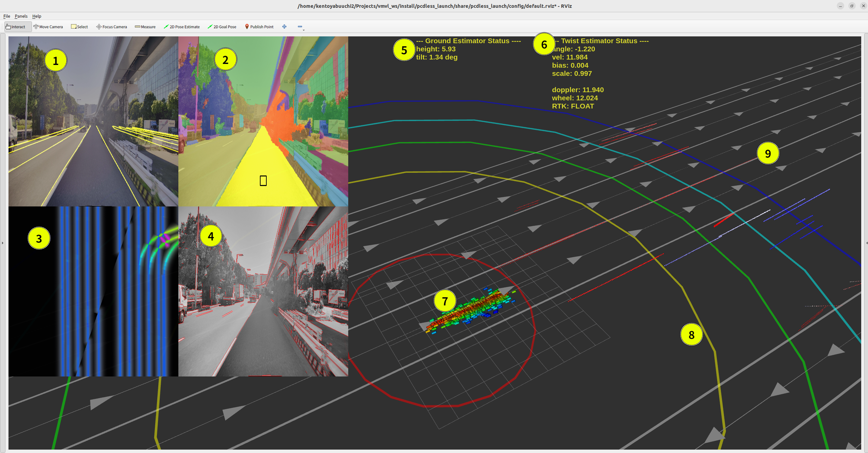Enable the Focus Camera tool

click(x=112, y=27)
